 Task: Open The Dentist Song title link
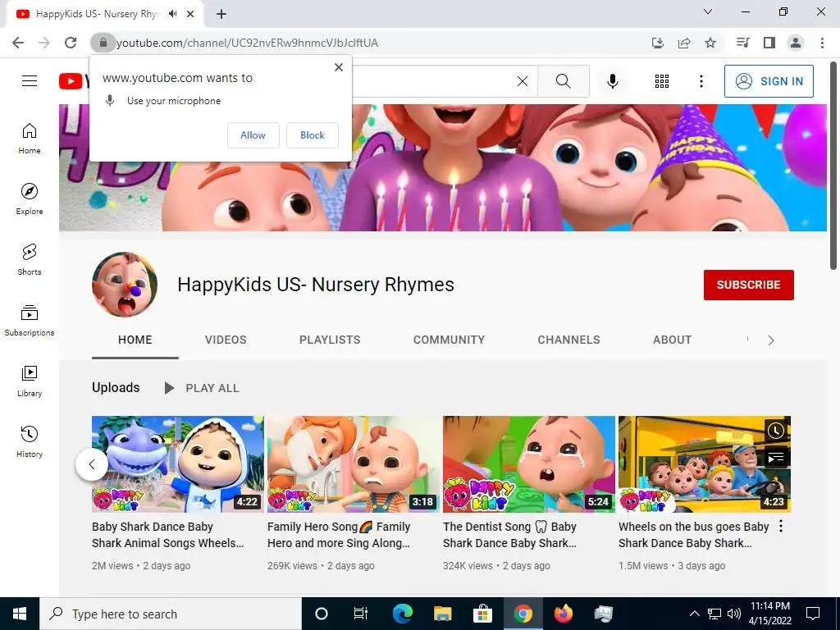[509, 535]
